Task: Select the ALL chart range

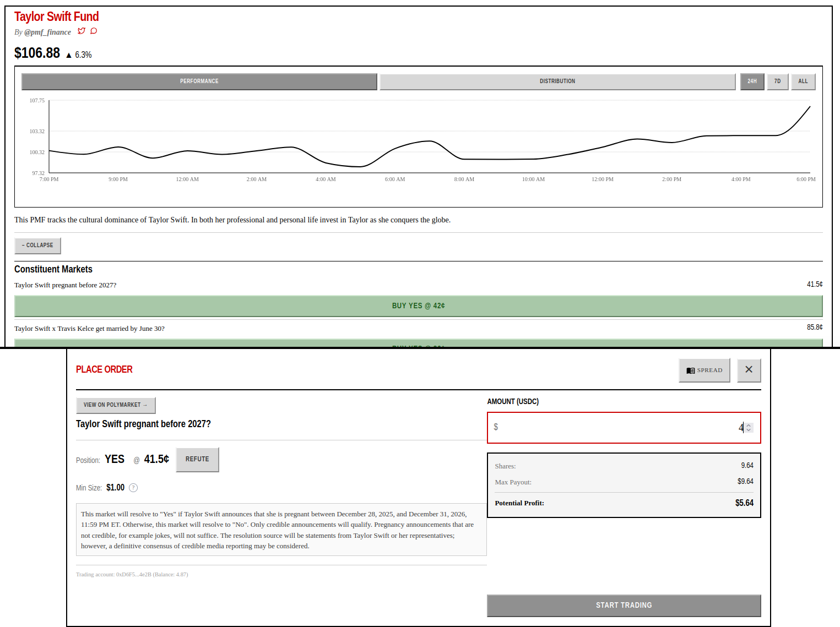Action: pos(803,81)
